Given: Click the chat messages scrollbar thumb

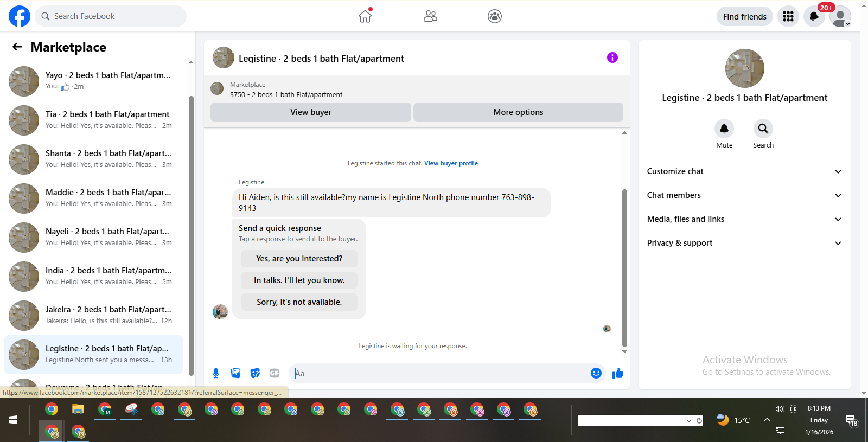Looking at the screenshot, I should click(x=624, y=268).
